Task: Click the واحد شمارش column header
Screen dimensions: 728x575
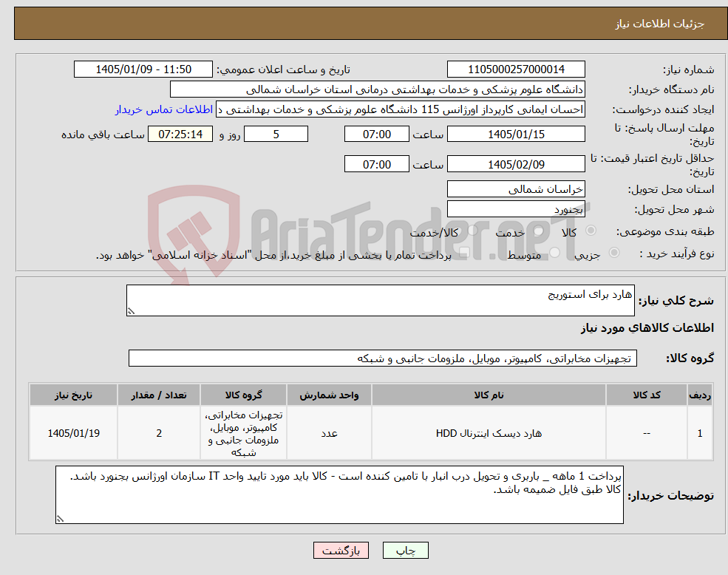Action: point(329,395)
